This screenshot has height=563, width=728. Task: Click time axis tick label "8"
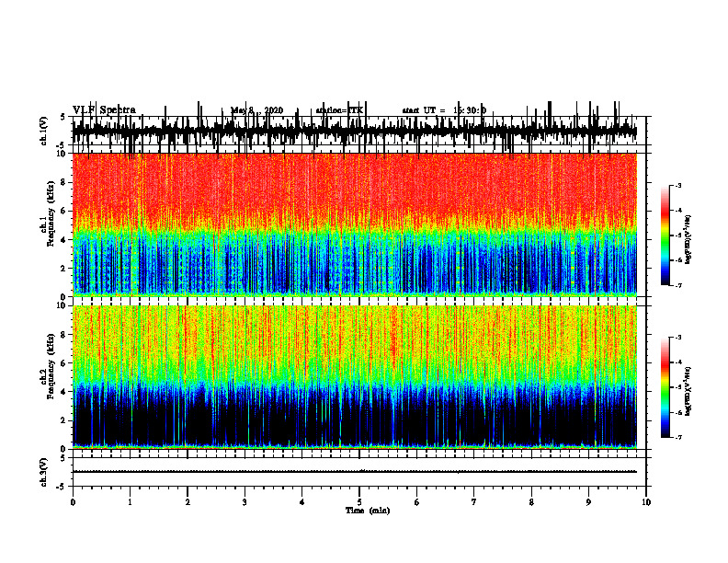[531, 502]
